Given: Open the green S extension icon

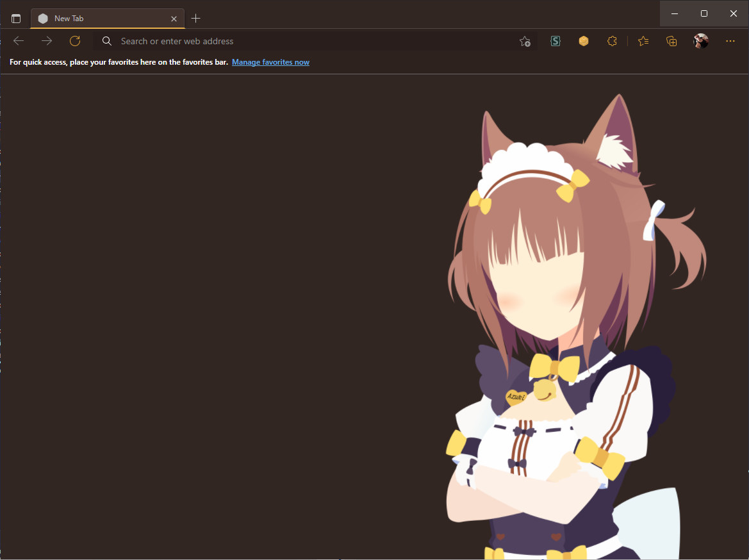Looking at the screenshot, I should tap(556, 41).
